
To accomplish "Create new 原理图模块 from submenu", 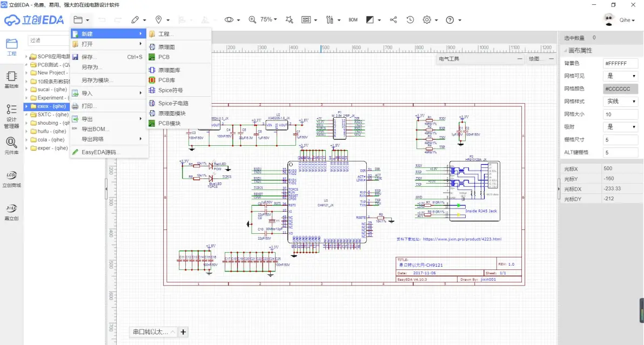I will [179, 113].
